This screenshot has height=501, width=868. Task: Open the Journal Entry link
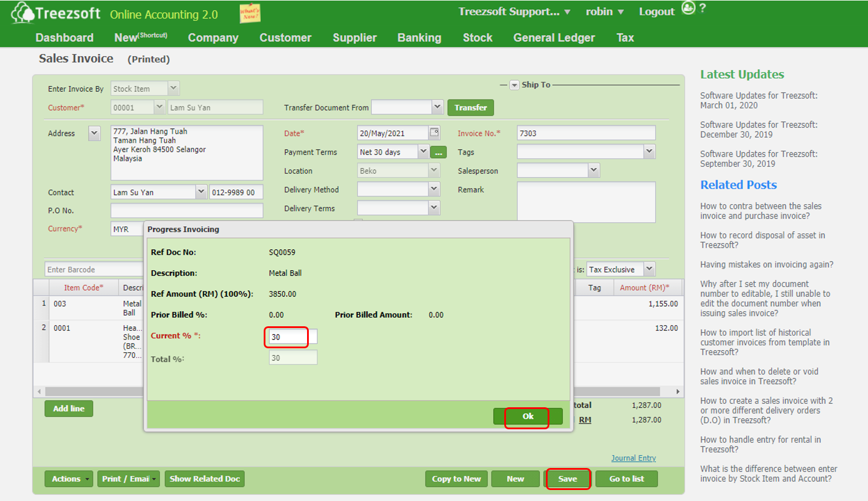coord(633,458)
